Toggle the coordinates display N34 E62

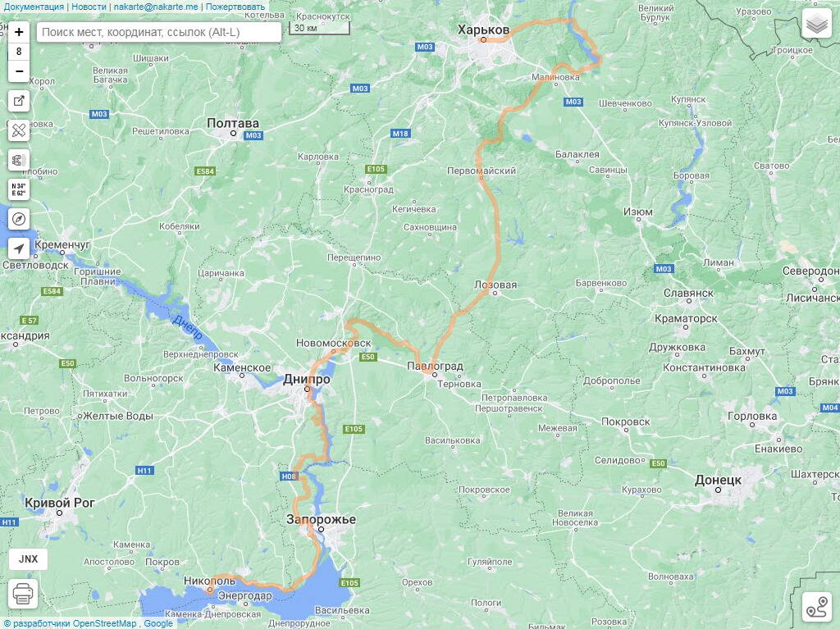(x=19, y=189)
